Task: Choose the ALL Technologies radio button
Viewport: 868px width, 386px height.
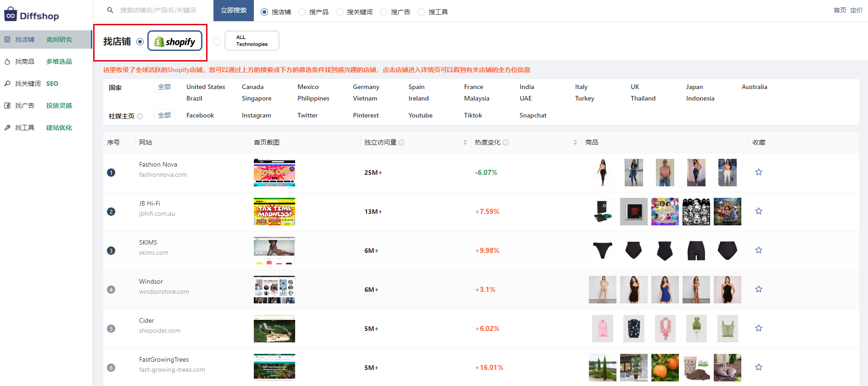Action: coord(217,42)
